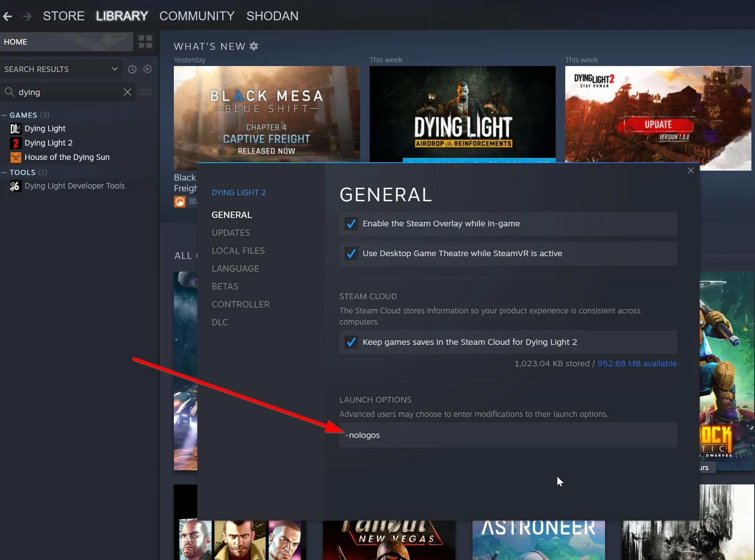Screen dimensions: 755x560
Task: Open the COMMUNITY tab
Action: 197,16
